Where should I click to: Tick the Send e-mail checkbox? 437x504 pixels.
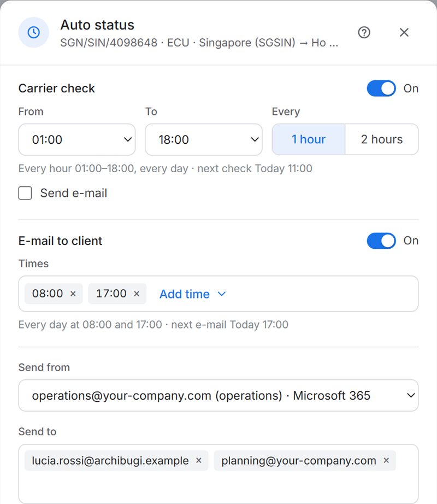click(x=25, y=193)
